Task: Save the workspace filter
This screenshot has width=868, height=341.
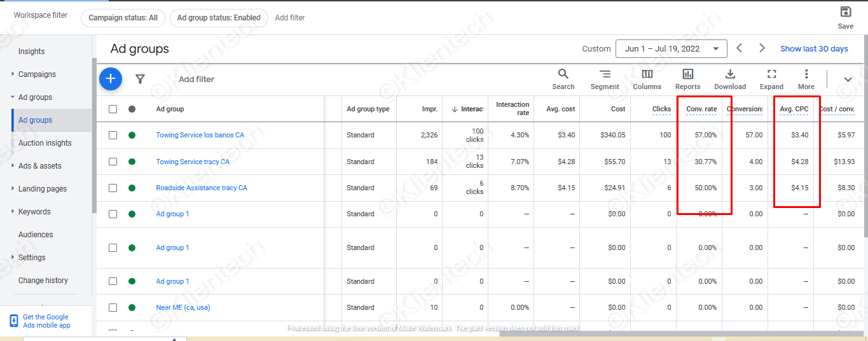Action: [x=845, y=17]
